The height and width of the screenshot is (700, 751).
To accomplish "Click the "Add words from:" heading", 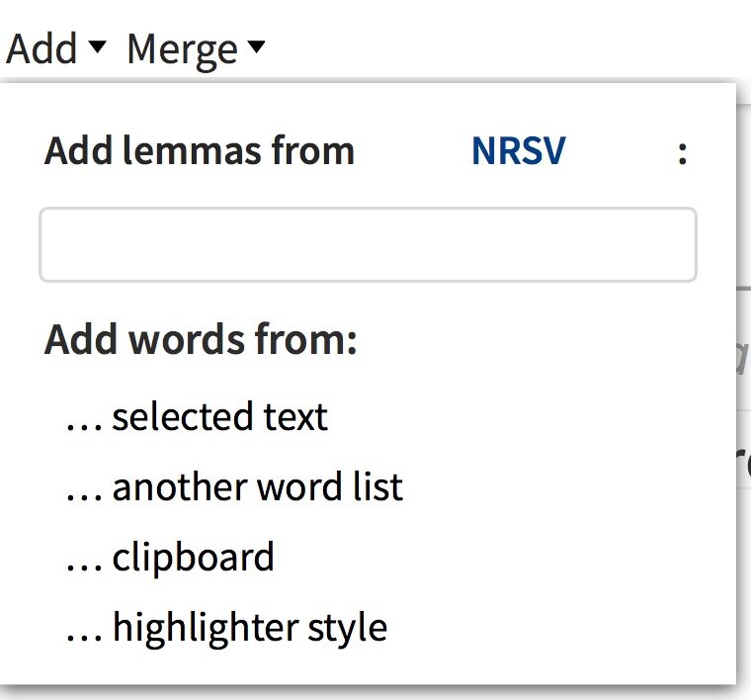I will [201, 340].
